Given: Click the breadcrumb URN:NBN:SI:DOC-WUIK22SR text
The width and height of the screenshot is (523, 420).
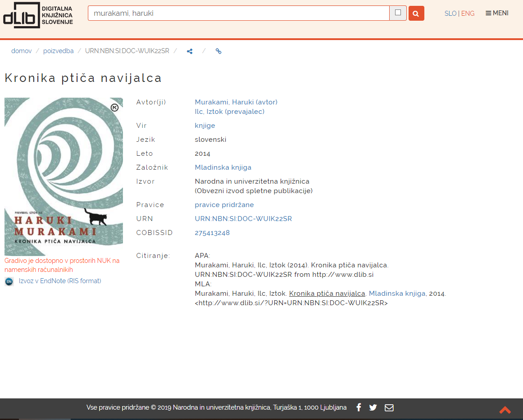Looking at the screenshot, I should 127,51.
